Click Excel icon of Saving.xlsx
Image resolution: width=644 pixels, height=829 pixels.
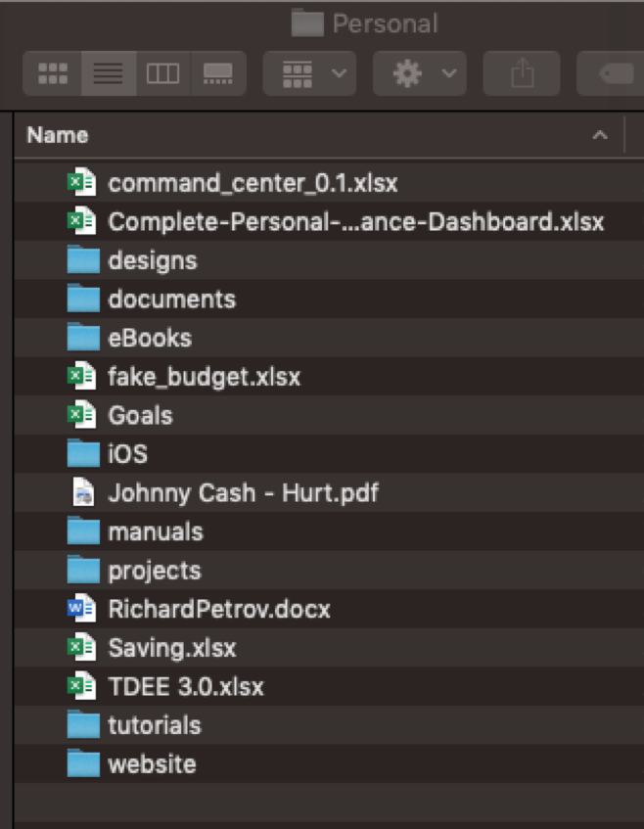point(82,647)
